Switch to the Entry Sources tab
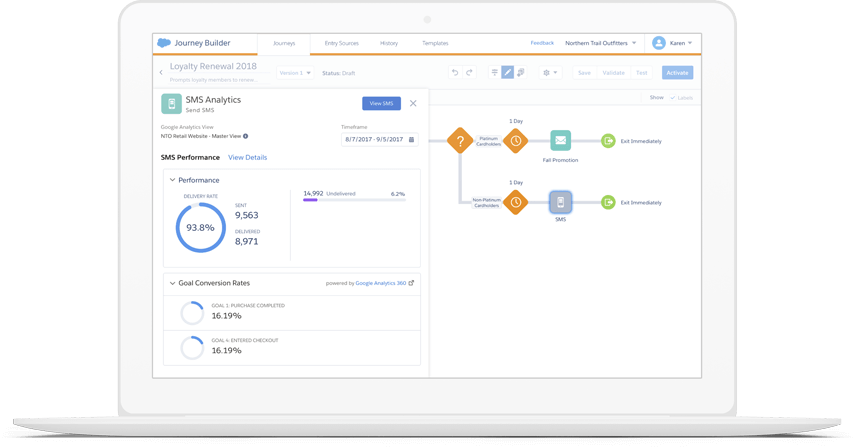This screenshot has width=857, height=447. tap(341, 43)
